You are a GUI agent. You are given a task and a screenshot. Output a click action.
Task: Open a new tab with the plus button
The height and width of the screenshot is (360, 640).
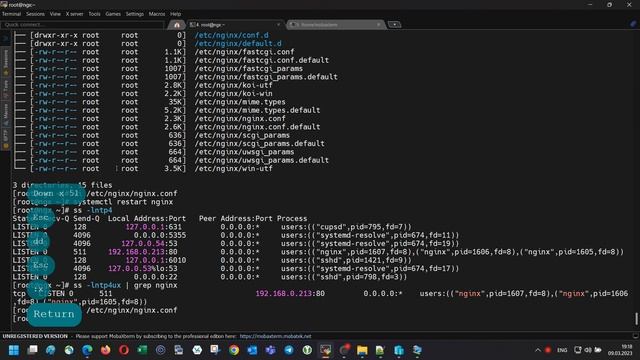pyautogui.click(x=394, y=25)
